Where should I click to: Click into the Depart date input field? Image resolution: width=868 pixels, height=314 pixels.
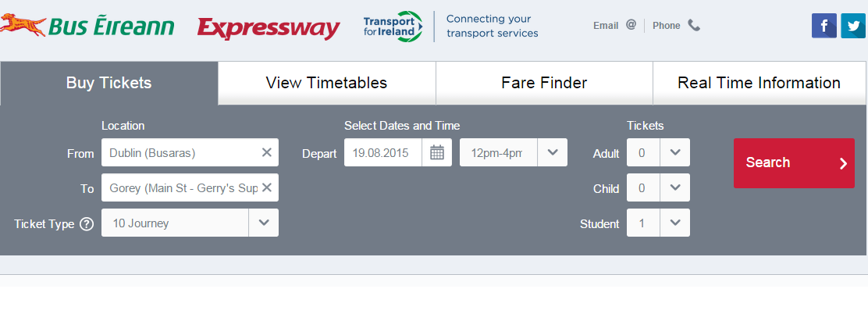382,152
